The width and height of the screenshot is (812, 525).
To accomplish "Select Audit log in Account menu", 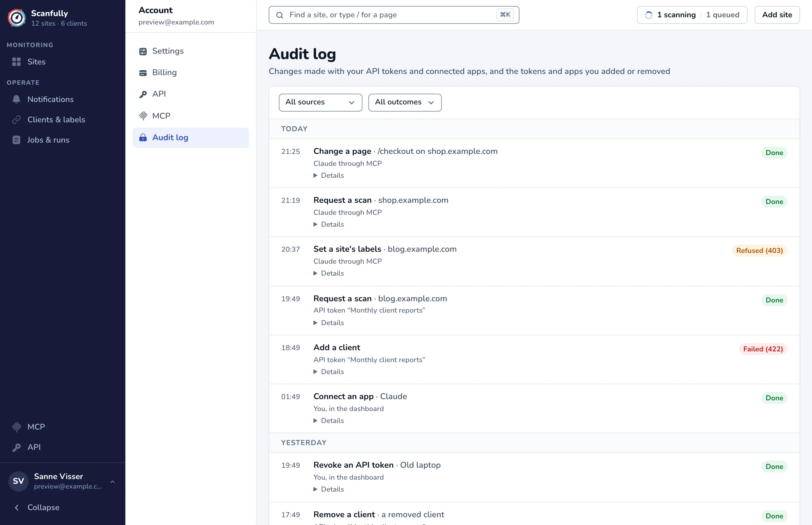I will click(x=191, y=138).
